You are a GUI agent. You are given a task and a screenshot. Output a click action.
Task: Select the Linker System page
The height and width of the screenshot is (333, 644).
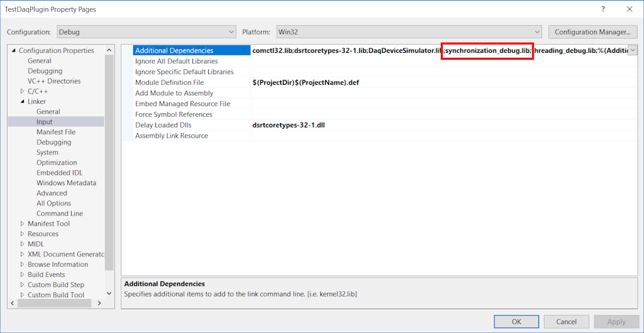pyautogui.click(x=47, y=152)
